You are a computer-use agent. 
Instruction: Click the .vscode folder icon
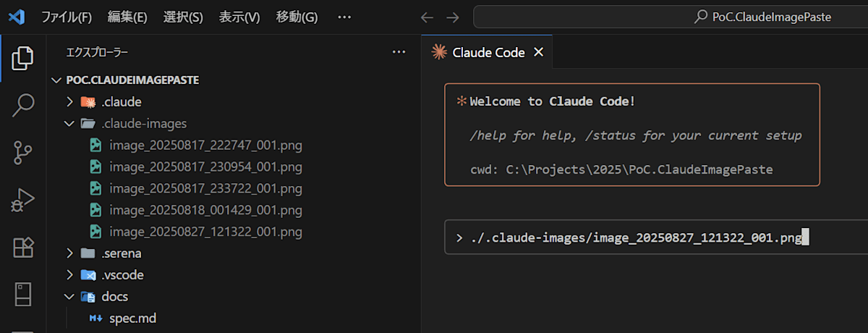88,275
